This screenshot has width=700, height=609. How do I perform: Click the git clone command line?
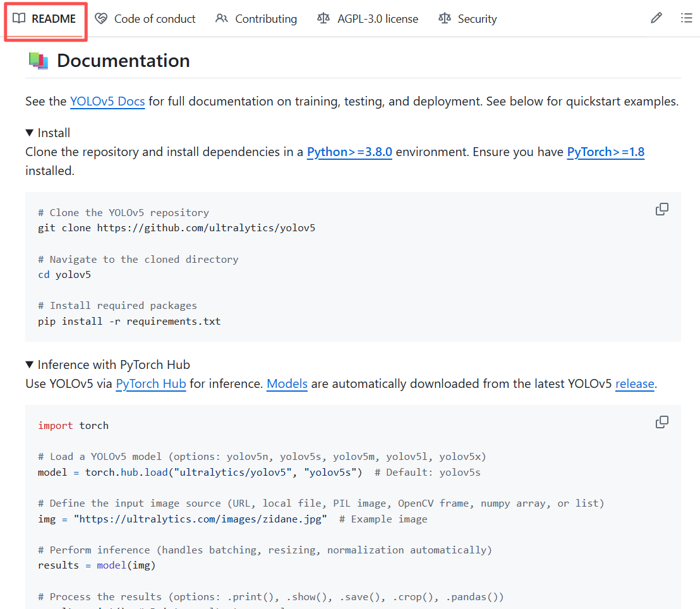(177, 227)
